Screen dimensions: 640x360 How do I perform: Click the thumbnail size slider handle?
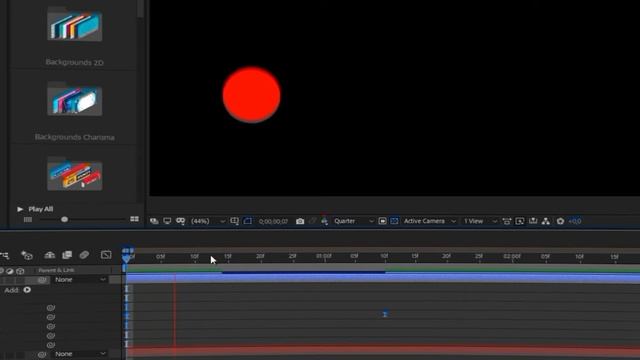(64, 220)
